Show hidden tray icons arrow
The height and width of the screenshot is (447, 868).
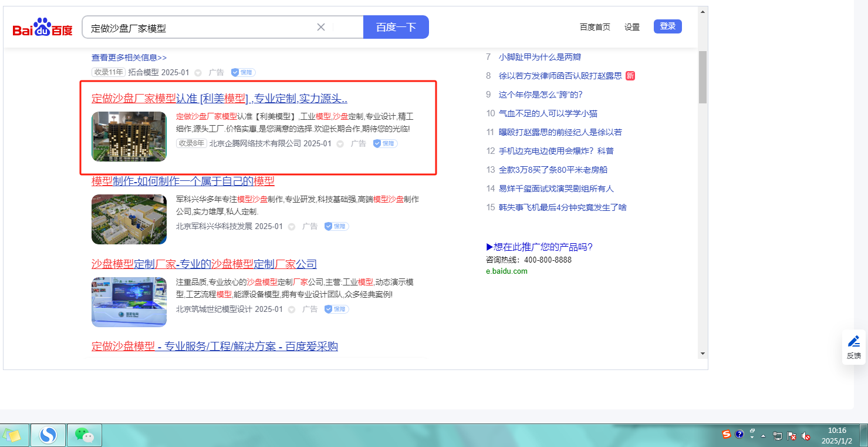pos(764,436)
